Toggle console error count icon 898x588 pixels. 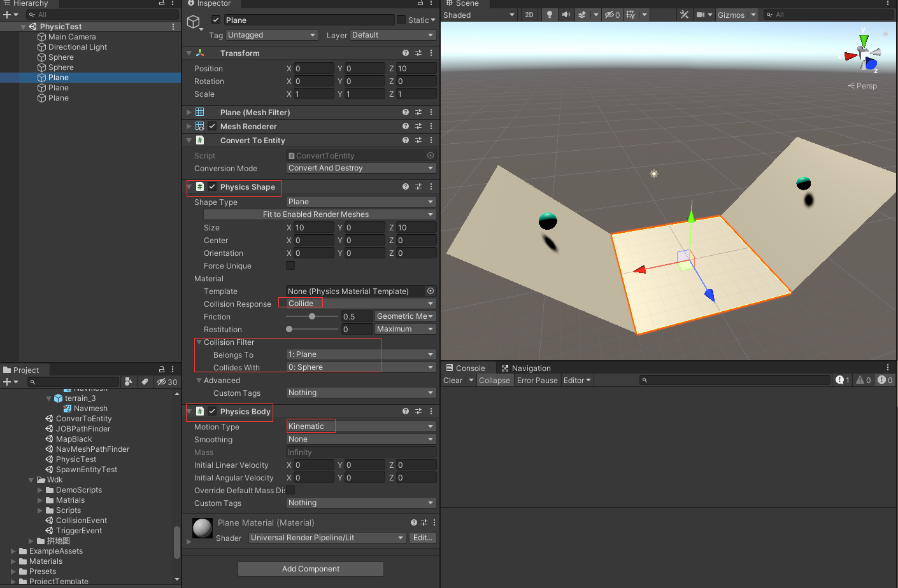point(885,380)
